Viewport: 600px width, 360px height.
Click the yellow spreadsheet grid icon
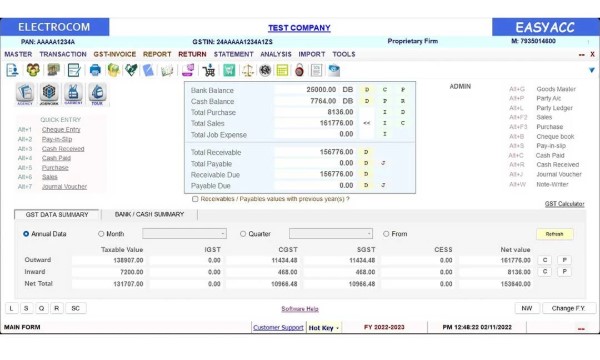282,70
